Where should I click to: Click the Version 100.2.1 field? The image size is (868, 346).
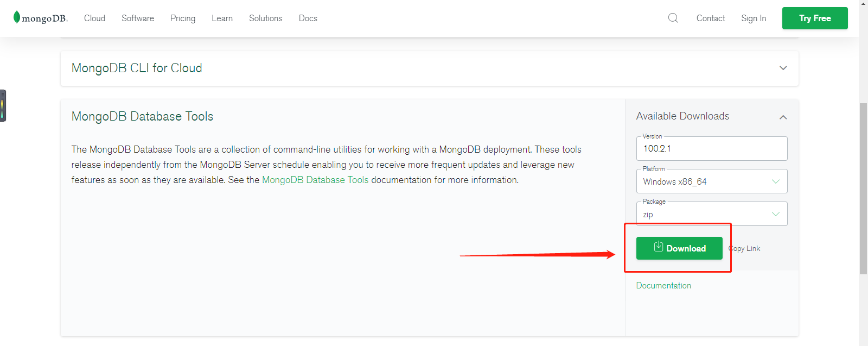pyautogui.click(x=712, y=148)
